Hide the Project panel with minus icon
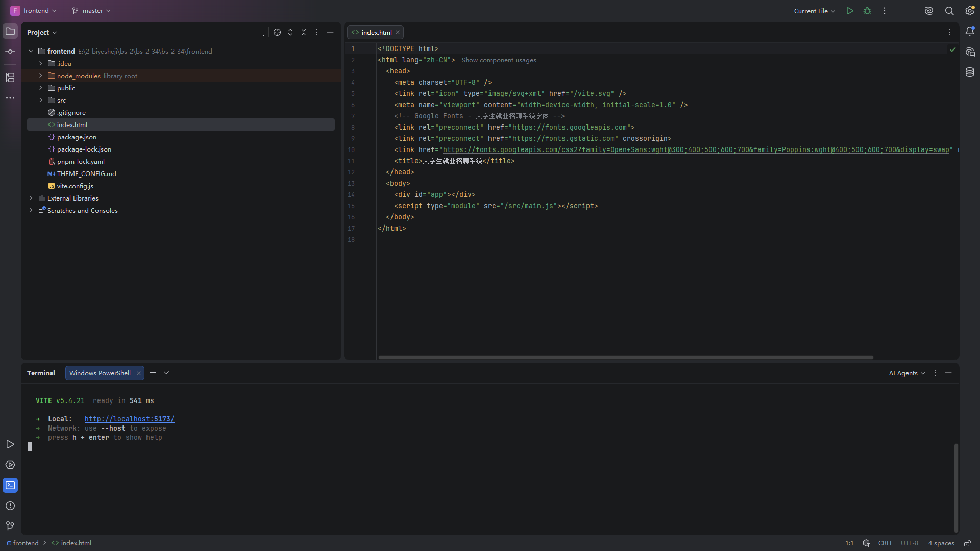This screenshot has height=551, width=980. pyautogui.click(x=330, y=32)
